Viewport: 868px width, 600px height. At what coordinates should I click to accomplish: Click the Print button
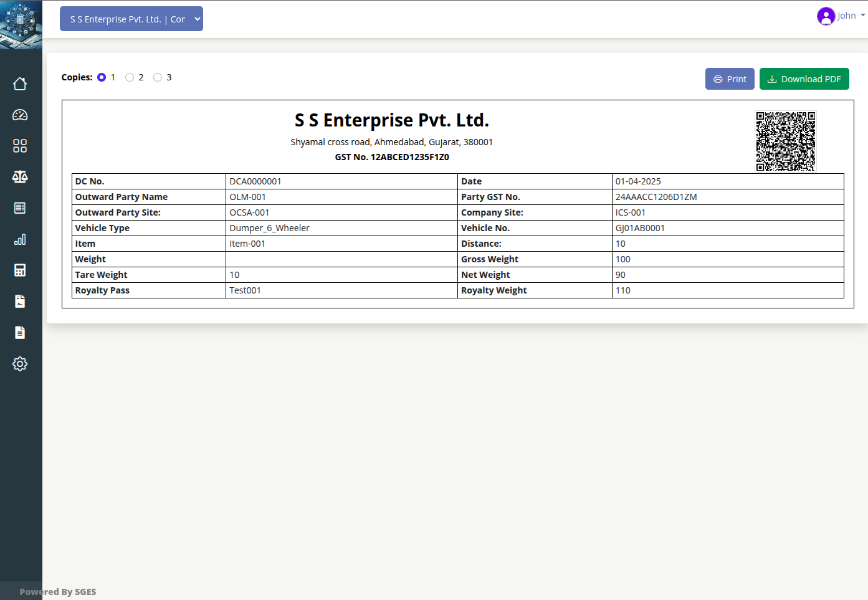click(x=730, y=79)
